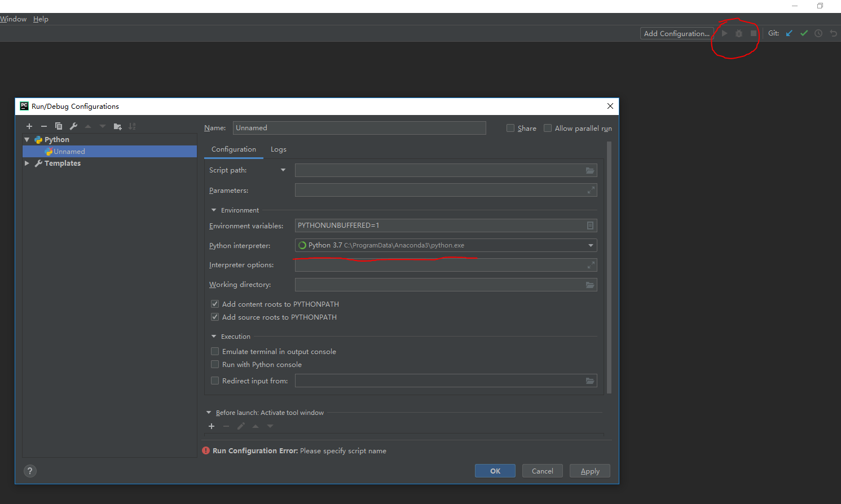841x504 pixels.
Task: Commit changes with the green Git checkmark
Action: coord(804,33)
